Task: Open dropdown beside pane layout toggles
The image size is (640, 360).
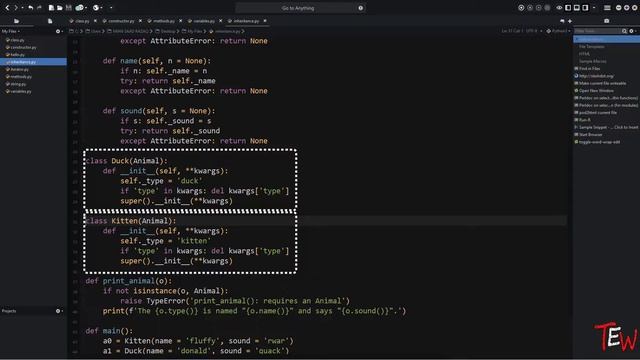Action: pyautogui.click(x=594, y=8)
